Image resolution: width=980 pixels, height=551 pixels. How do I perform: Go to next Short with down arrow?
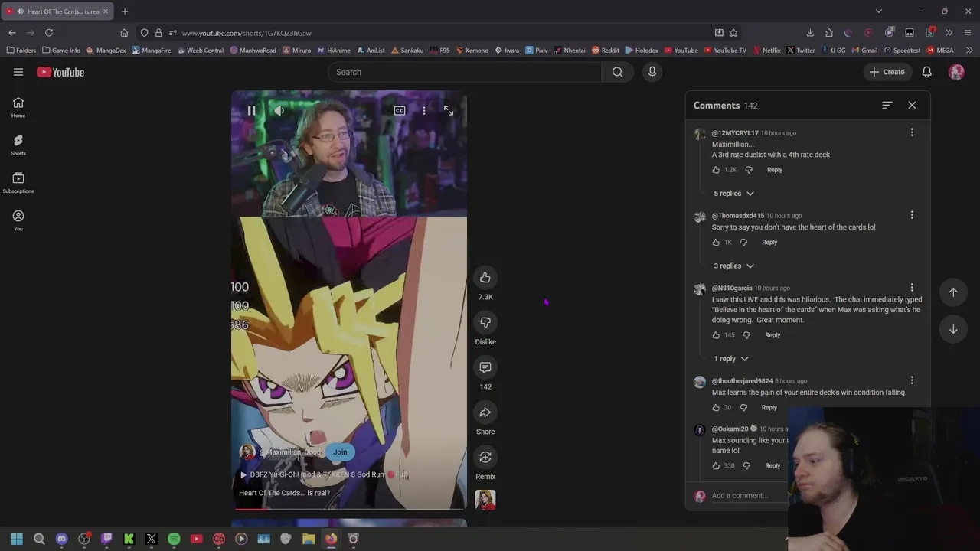pos(953,330)
